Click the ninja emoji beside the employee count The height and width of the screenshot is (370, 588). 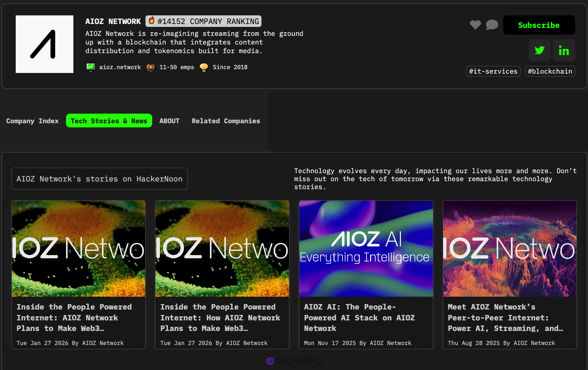tap(151, 67)
